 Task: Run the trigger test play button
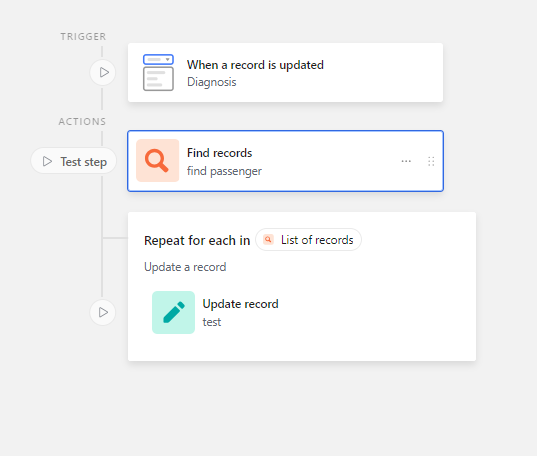pyautogui.click(x=103, y=72)
